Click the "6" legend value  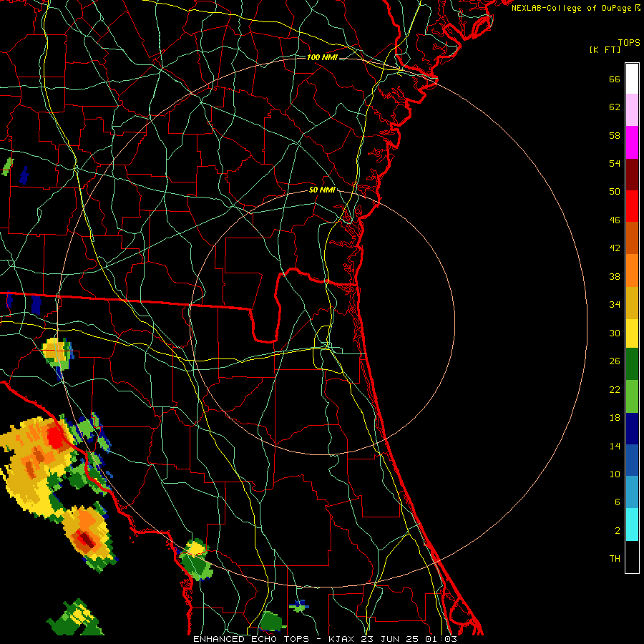(x=618, y=502)
